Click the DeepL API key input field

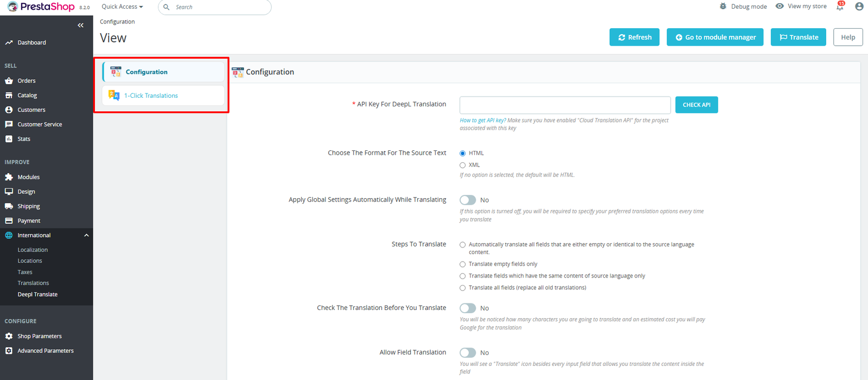565,105
